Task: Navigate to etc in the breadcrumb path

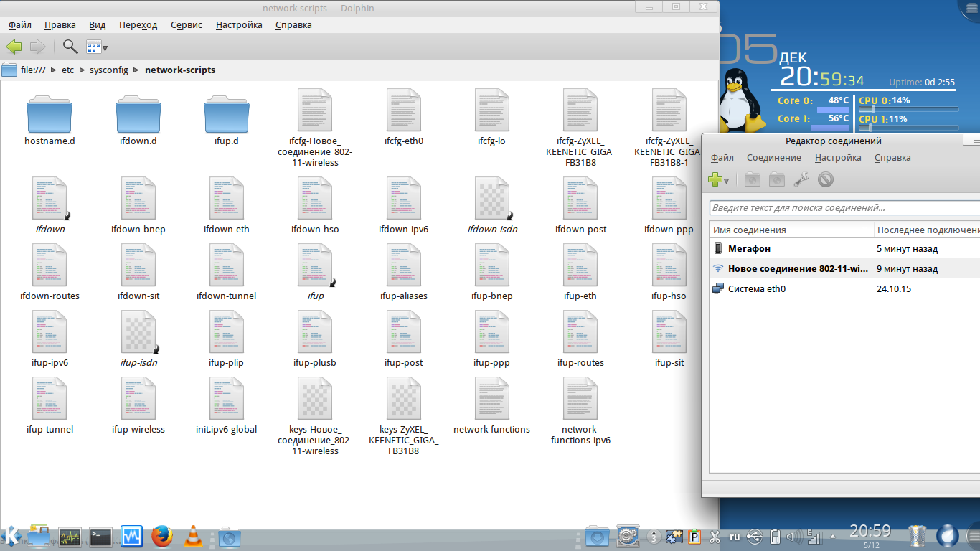Action: coord(67,70)
